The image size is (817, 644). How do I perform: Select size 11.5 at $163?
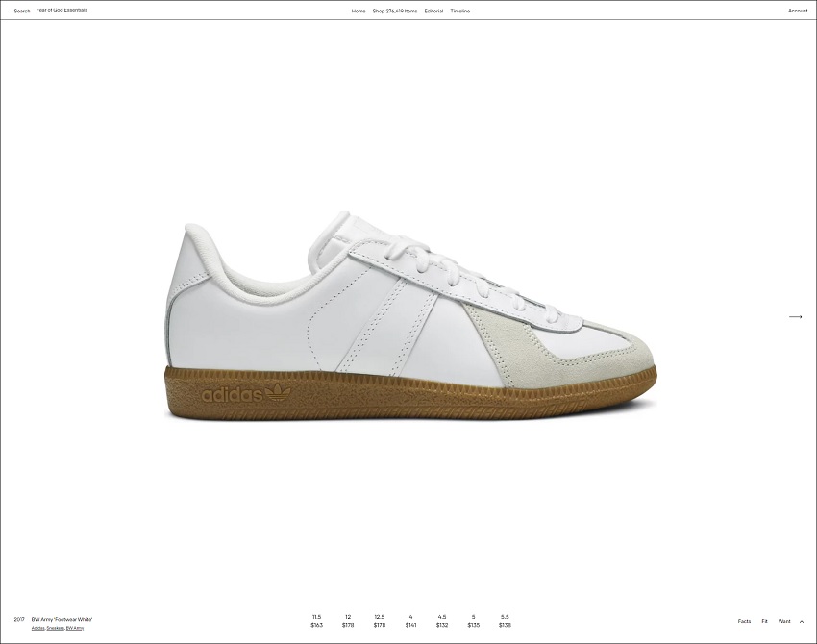point(317,621)
